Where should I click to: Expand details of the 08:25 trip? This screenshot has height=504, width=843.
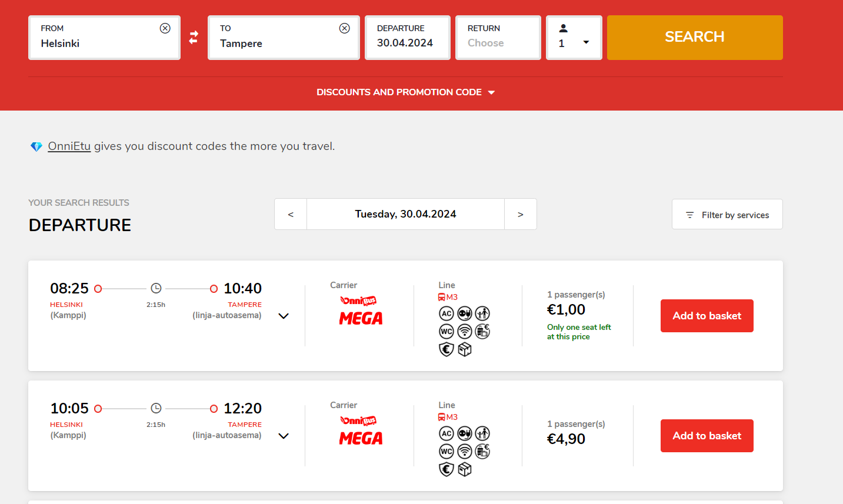[284, 316]
